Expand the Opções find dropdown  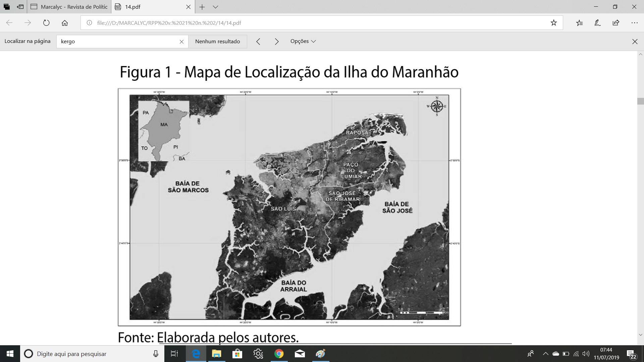pos(303,41)
